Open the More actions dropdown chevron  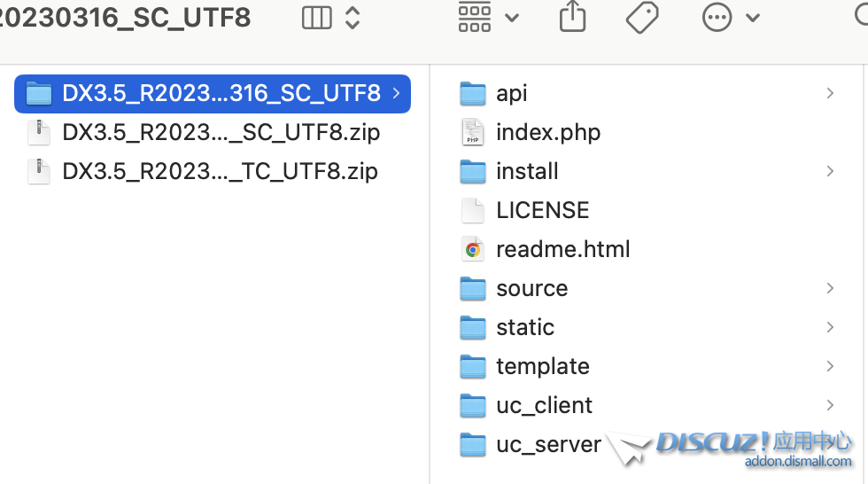754,18
